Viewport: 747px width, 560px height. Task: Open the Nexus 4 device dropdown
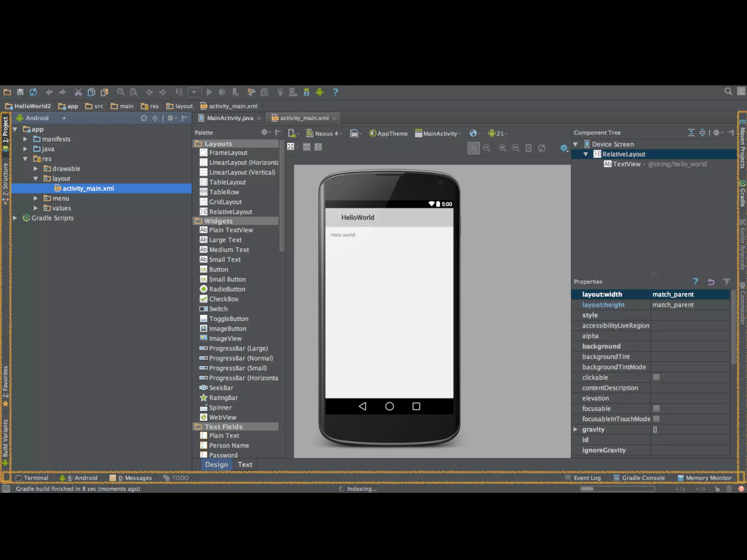pos(324,133)
